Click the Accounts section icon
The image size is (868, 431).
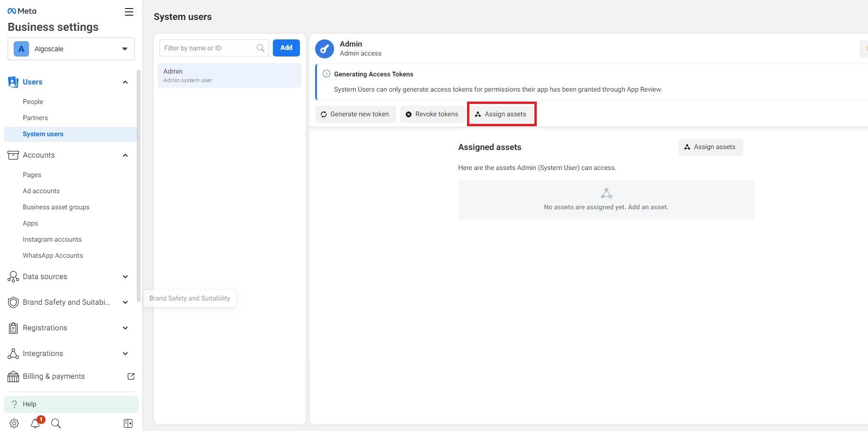pos(13,155)
